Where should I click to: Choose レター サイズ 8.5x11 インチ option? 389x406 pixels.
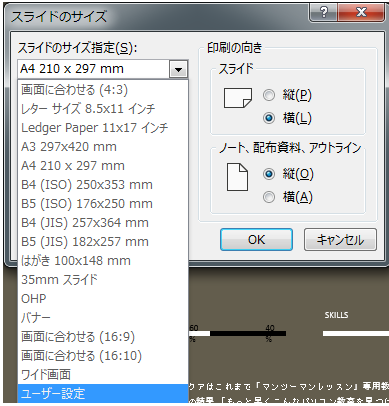[x=103, y=109]
